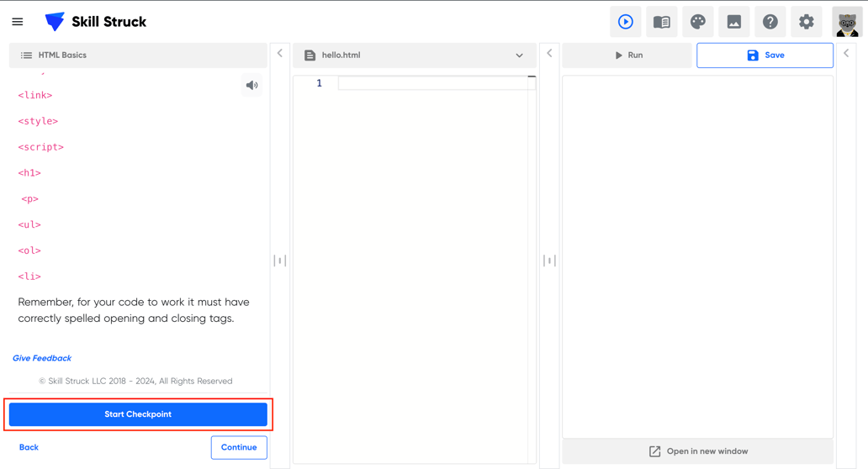Toggle the audio read-aloud speaker

point(251,85)
